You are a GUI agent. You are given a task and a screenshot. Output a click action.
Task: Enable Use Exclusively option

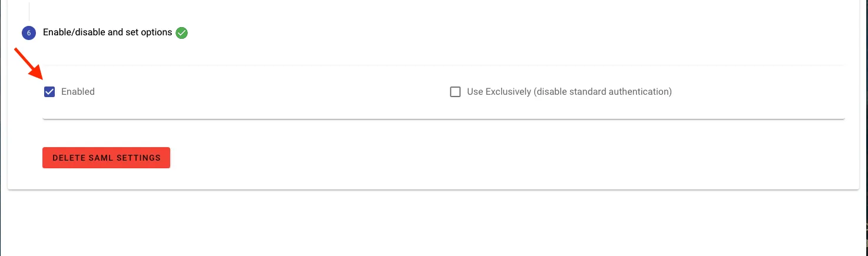(455, 92)
